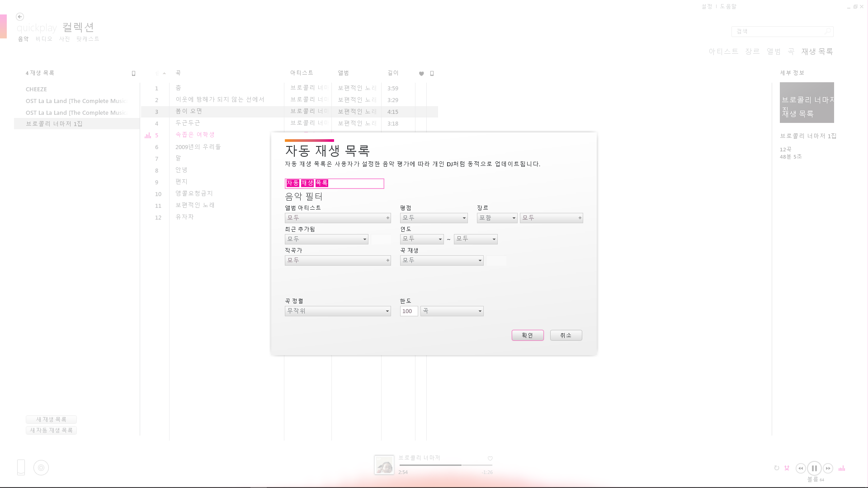Toggle the shuffle playback icon
The image size is (868, 488).
click(787, 468)
